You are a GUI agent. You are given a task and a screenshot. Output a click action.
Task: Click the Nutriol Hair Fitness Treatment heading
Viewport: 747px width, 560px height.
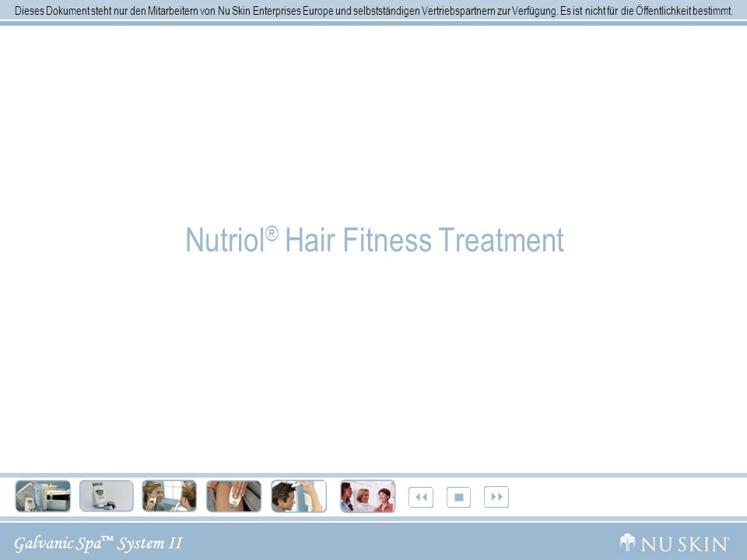374,240
